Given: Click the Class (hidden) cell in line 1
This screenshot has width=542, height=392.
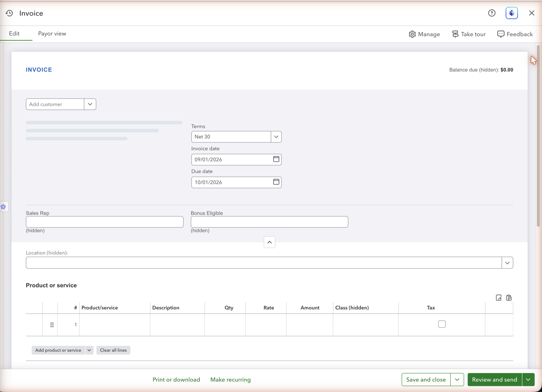Looking at the screenshot, I should tap(366, 325).
